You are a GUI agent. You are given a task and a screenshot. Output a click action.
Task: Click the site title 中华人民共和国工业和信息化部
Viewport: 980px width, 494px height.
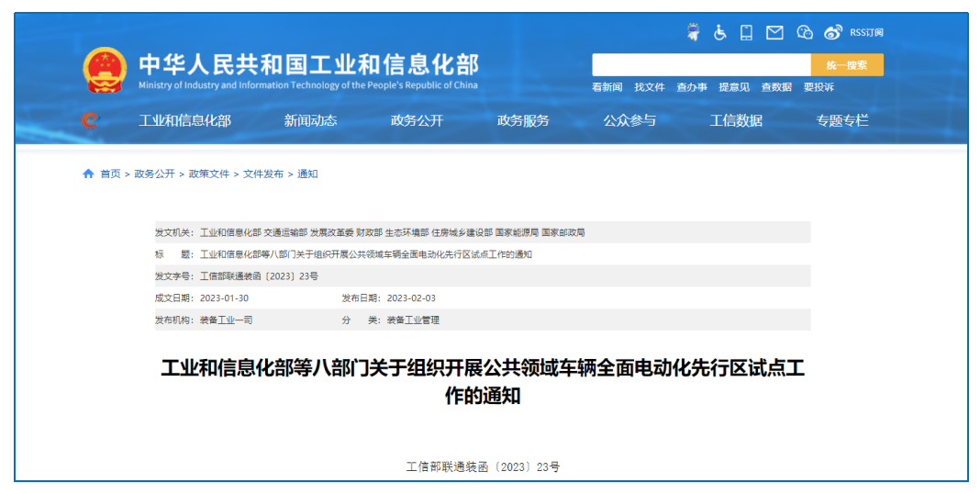pyautogui.click(x=308, y=65)
